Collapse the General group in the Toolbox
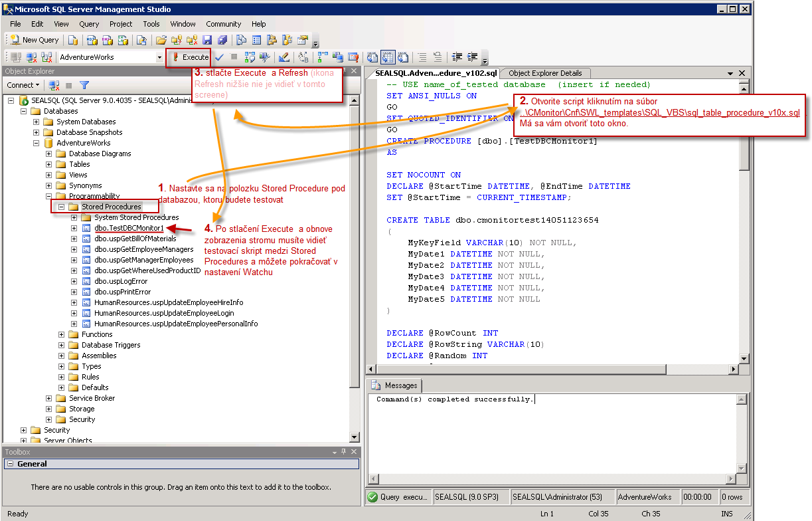The image size is (812, 521). coord(9,464)
